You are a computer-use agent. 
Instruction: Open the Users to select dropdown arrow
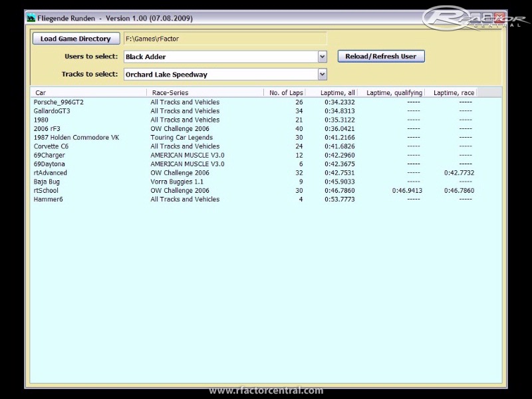pos(323,57)
